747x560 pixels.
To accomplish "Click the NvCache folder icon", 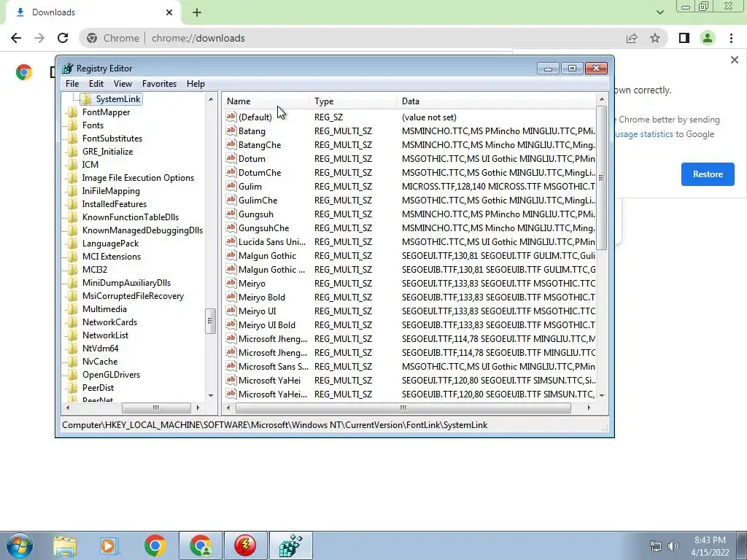I will pyautogui.click(x=72, y=362).
